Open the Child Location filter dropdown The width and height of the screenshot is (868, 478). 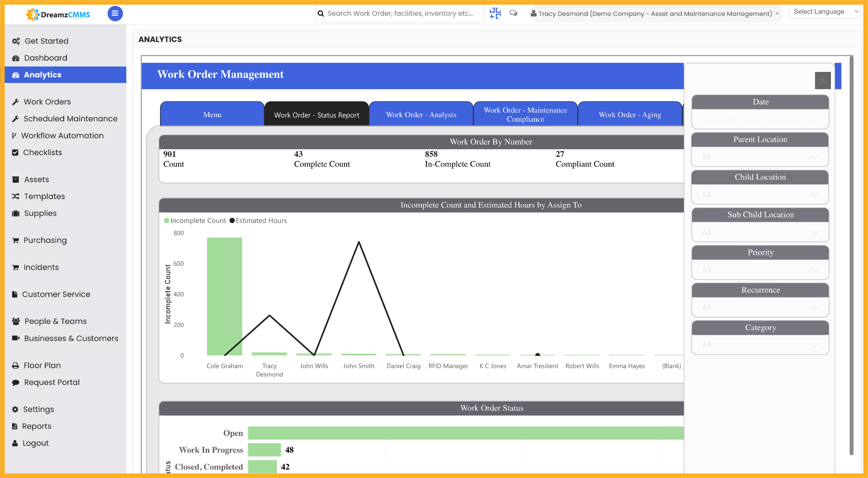(760, 194)
